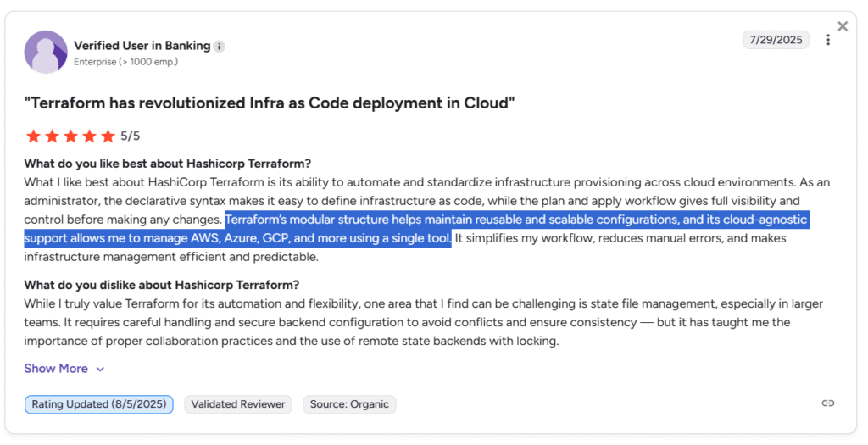Close the review popup with X

tap(843, 26)
